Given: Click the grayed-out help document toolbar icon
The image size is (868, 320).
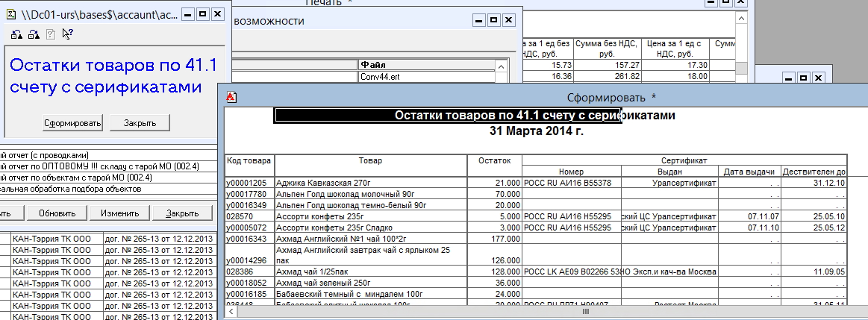Looking at the screenshot, I should [50, 34].
